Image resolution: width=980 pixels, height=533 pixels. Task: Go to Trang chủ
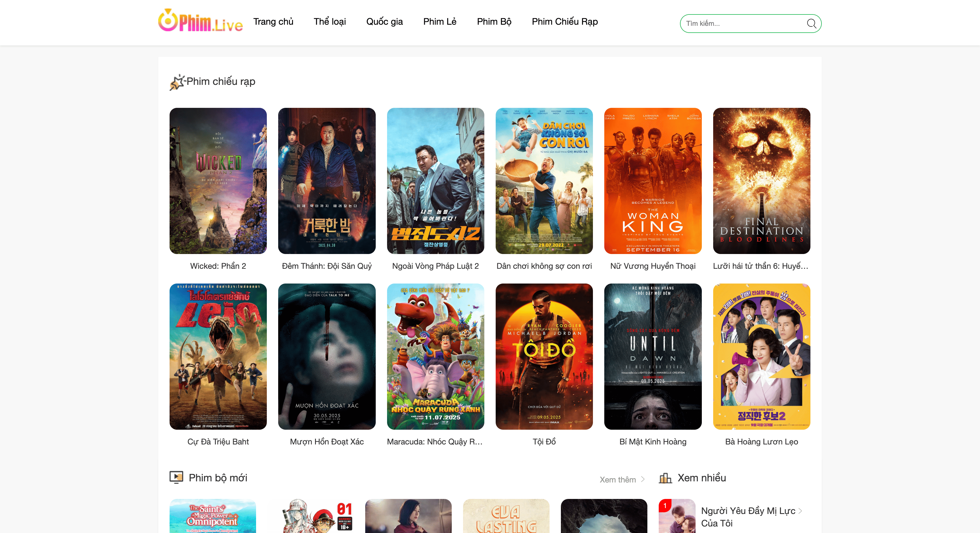pyautogui.click(x=273, y=22)
